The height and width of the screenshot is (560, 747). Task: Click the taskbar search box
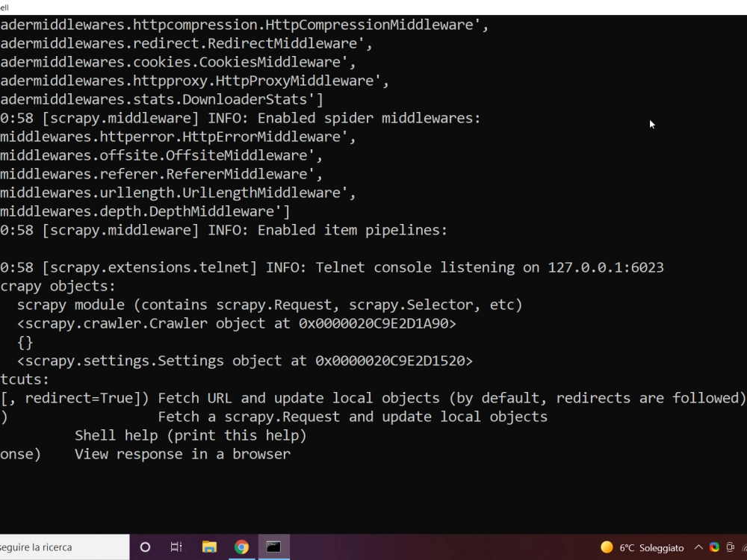64,547
